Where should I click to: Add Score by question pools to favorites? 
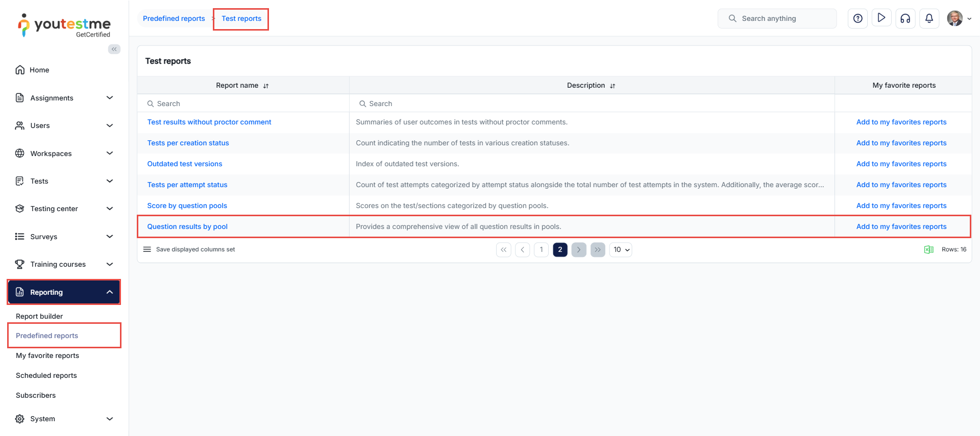click(x=901, y=206)
